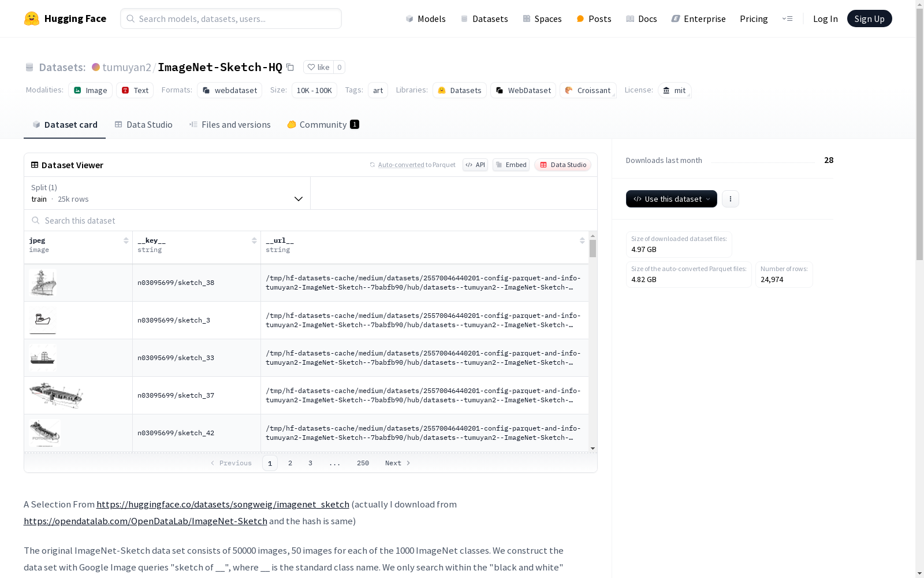
Task: Click the tumuyan2 author link
Action: point(126,67)
